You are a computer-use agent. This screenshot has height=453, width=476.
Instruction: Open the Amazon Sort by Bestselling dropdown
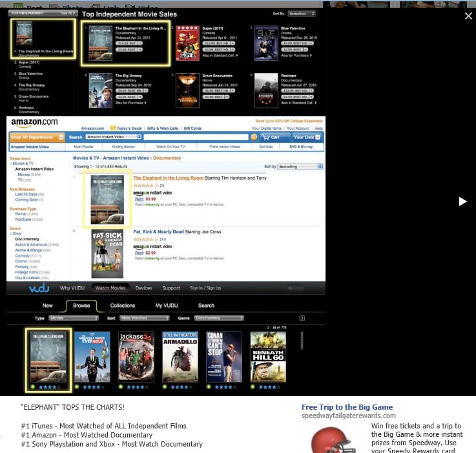pos(300,167)
